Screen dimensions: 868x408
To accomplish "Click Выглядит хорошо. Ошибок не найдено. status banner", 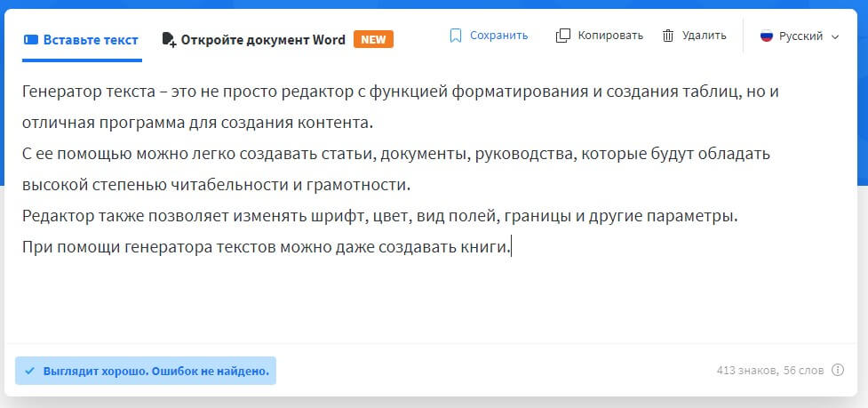I will (146, 371).
